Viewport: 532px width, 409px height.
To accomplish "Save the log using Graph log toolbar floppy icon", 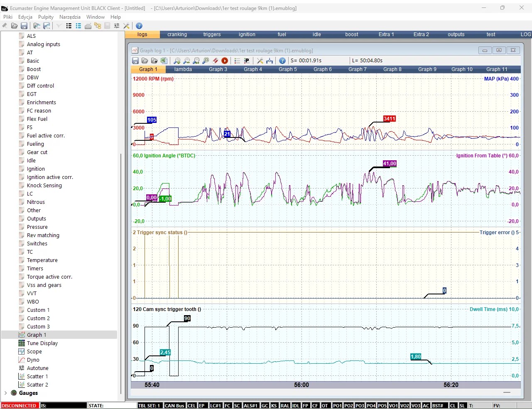I will click(x=135, y=61).
